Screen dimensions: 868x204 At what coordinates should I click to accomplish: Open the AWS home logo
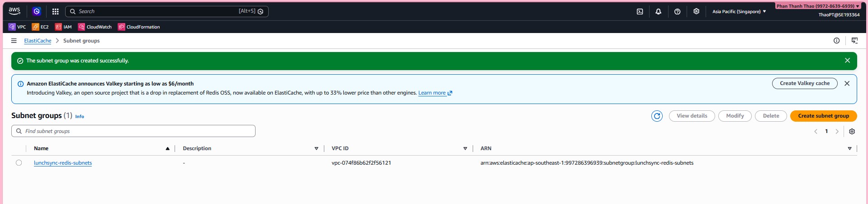click(14, 11)
